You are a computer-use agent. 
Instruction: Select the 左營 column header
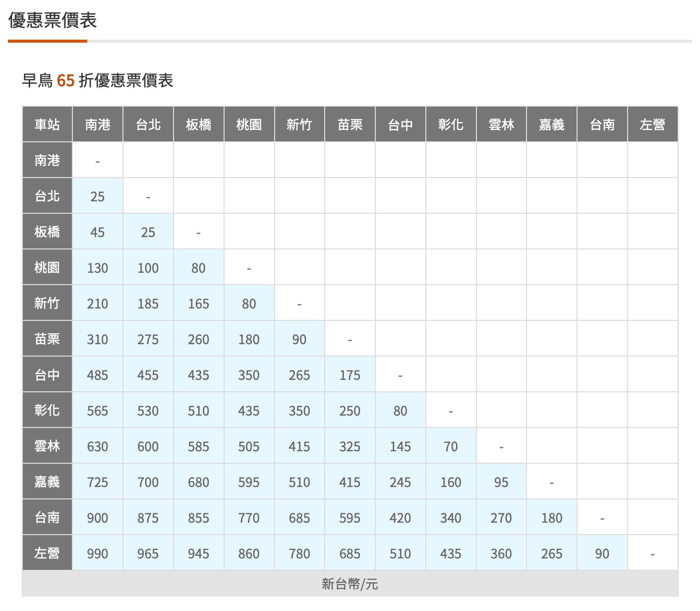(652, 124)
